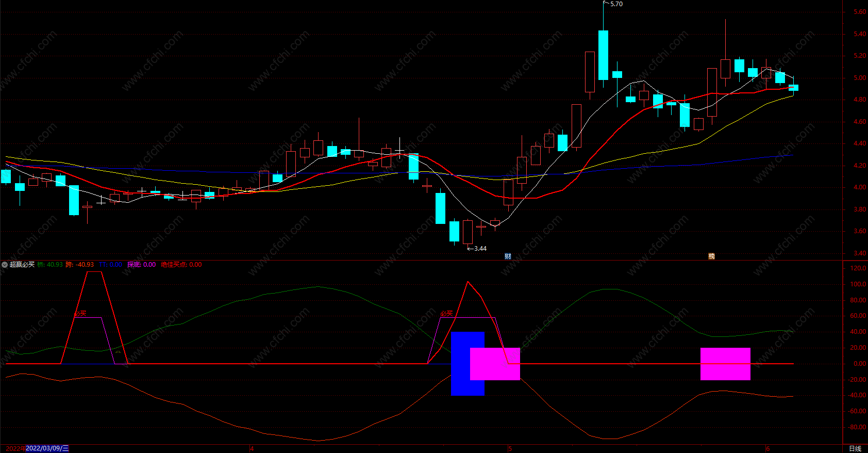
Task: Click the TT: 0.00 indicator value
Action: click(x=110, y=265)
